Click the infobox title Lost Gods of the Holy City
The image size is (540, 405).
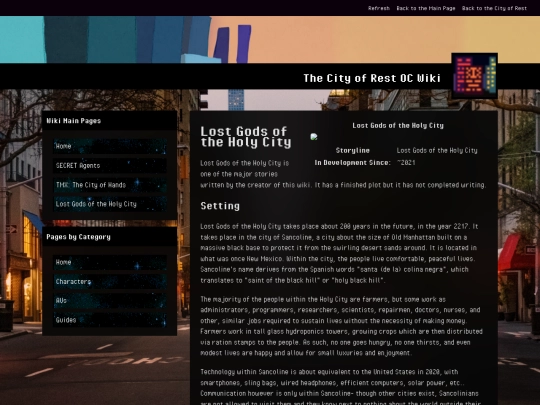[398, 126]
